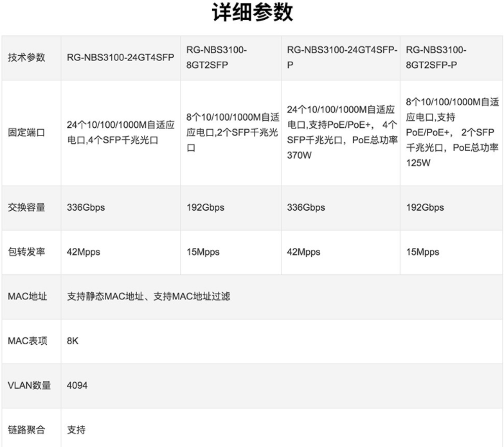Select the MAC地址 row label
This screenshot has height=447, width=504.
point(28,296)
